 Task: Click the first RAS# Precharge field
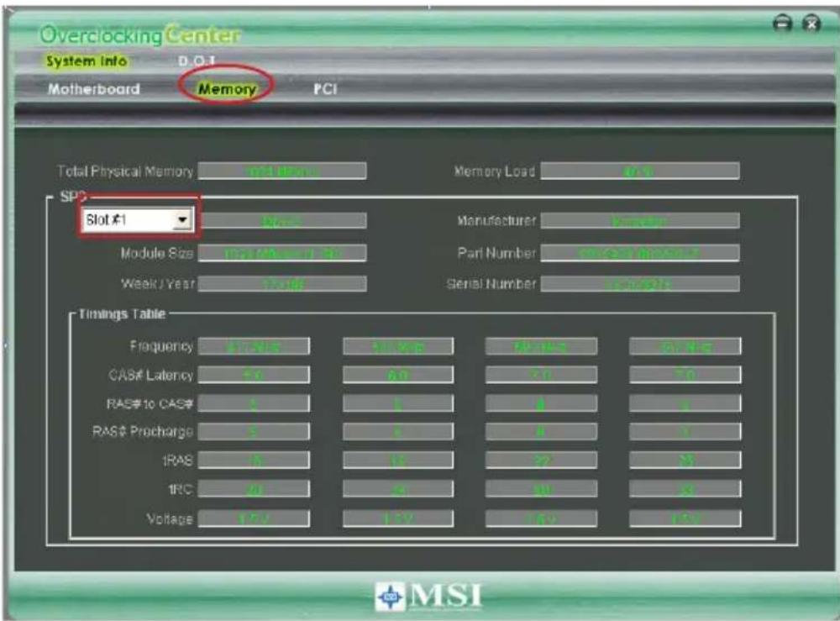[254, 431]
